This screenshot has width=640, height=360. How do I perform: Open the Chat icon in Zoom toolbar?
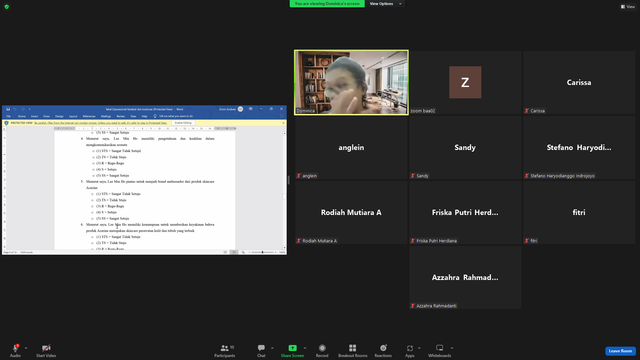point(261,348)
